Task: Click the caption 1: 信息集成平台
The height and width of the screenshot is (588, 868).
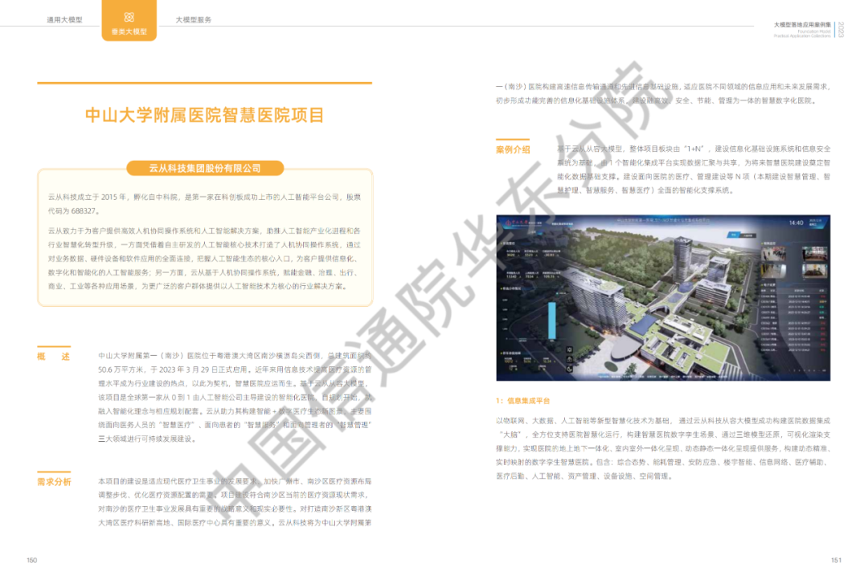Action: point(522,401)
